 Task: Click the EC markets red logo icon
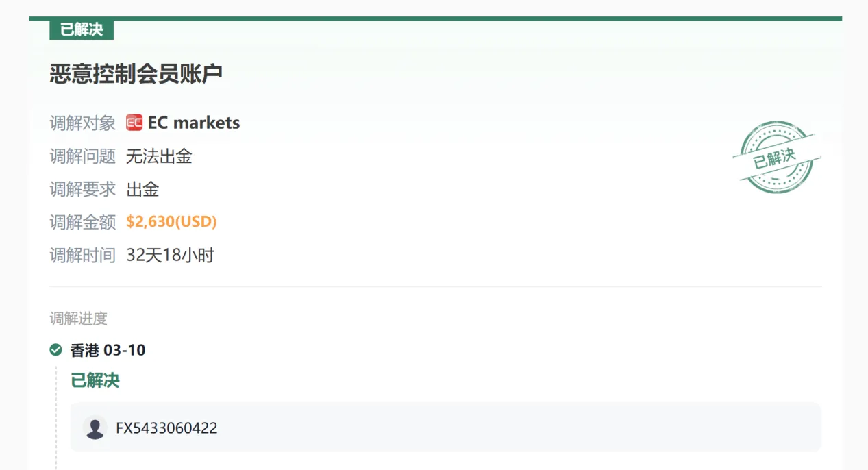tap(134, 123)
